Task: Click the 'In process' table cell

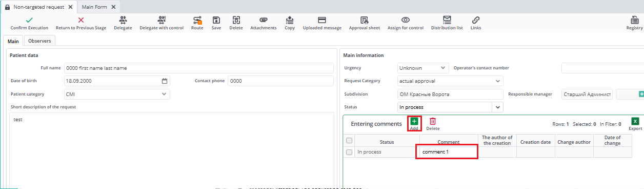Action: (387, 152)
